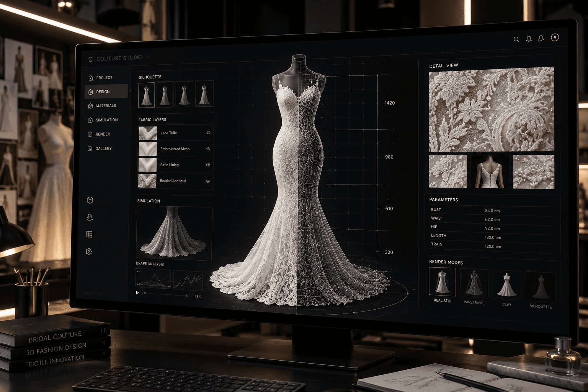Click the 980 height marker label
This screenshot has width=588, height=392.
click(389, 157)
